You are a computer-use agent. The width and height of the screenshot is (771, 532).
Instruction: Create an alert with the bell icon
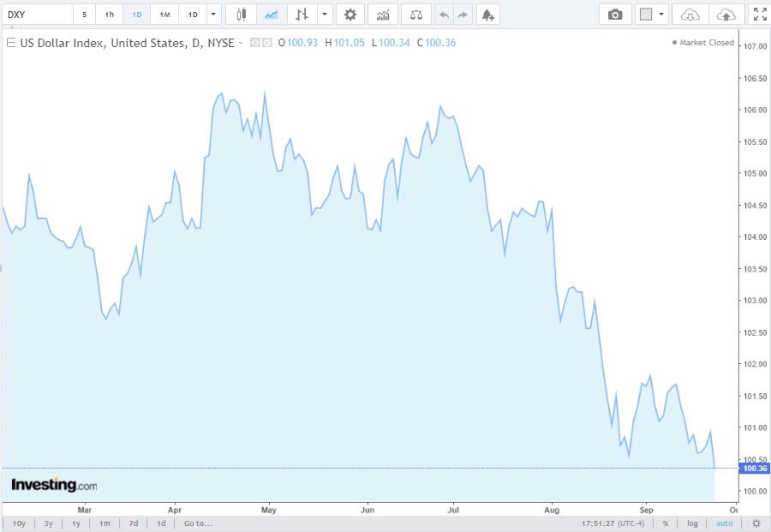click(x=487, y=15)
